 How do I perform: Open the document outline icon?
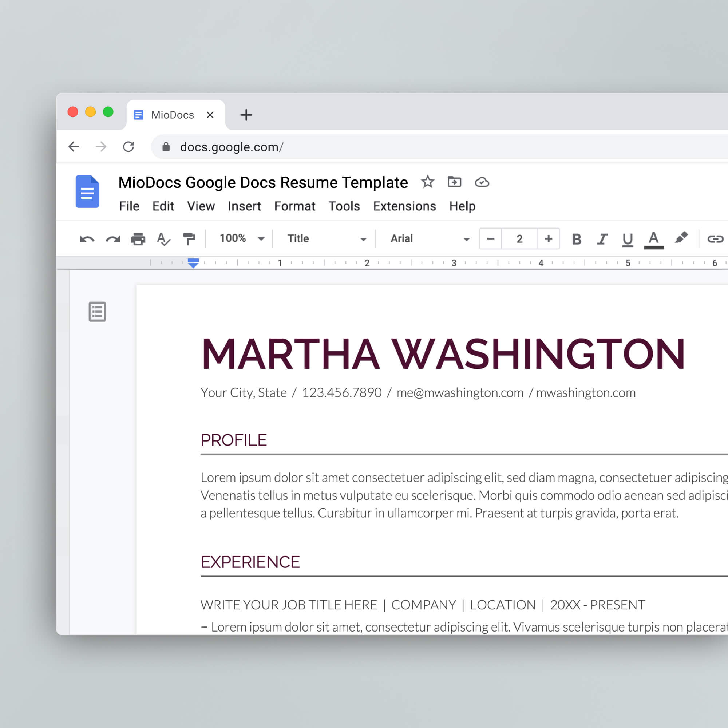[97, 312]
